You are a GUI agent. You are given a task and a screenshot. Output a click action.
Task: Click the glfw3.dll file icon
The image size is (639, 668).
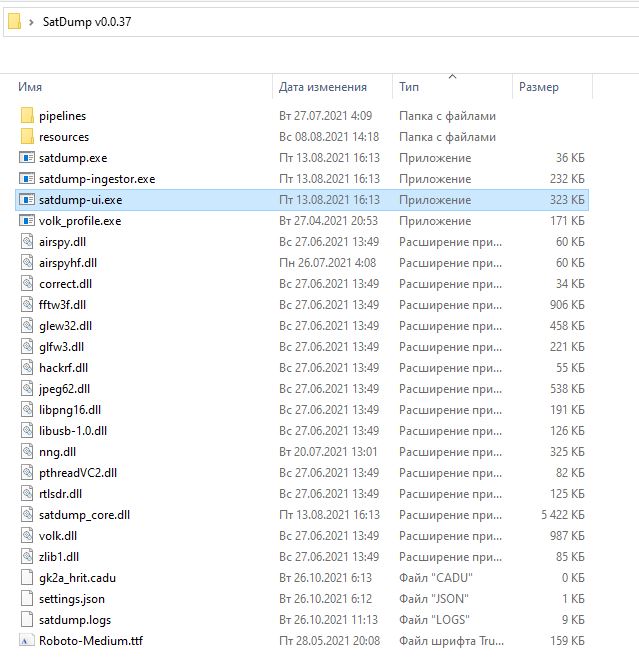[27, 346]
